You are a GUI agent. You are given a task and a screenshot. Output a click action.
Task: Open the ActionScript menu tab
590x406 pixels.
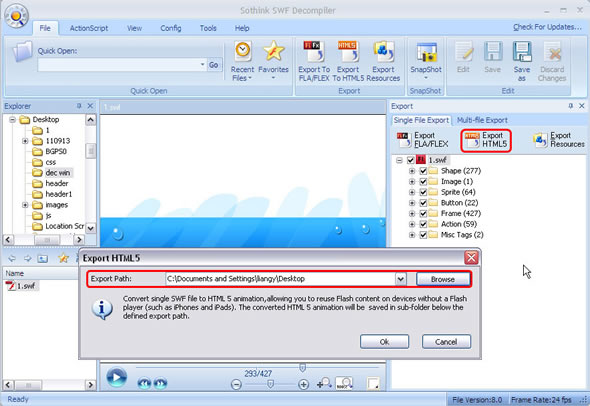[89, 28]
